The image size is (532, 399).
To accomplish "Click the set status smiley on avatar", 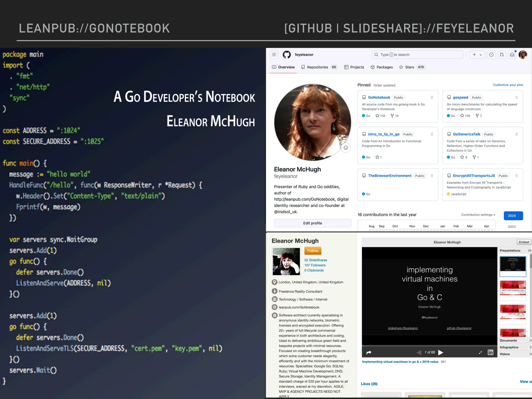I will [346, 148].
